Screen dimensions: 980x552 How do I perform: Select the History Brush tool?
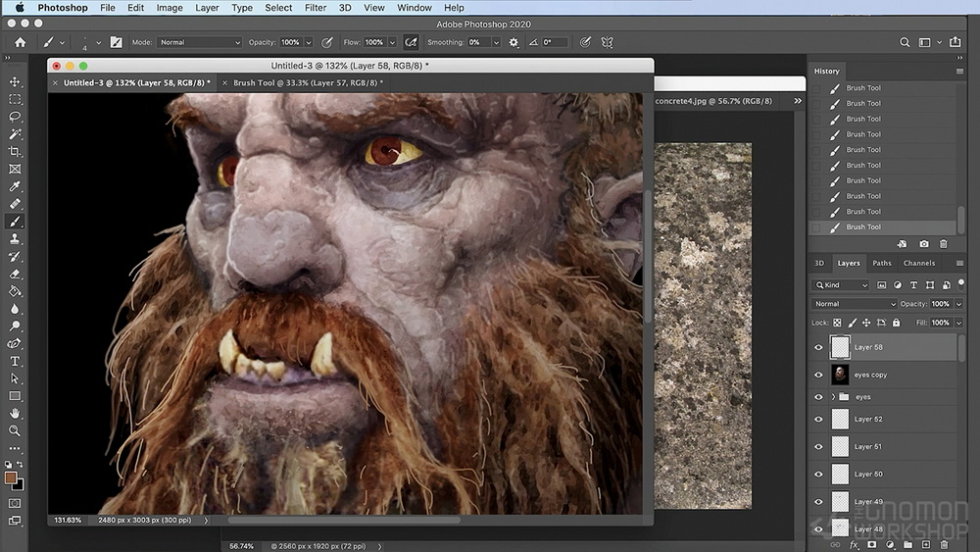pos(15,256)
